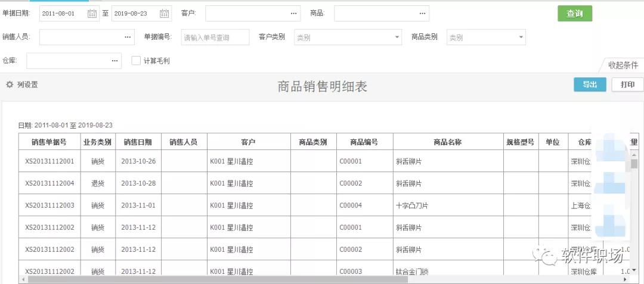Select the 退货 business type cell
Viewport: 644px width, 284px height.
[98, 183]
